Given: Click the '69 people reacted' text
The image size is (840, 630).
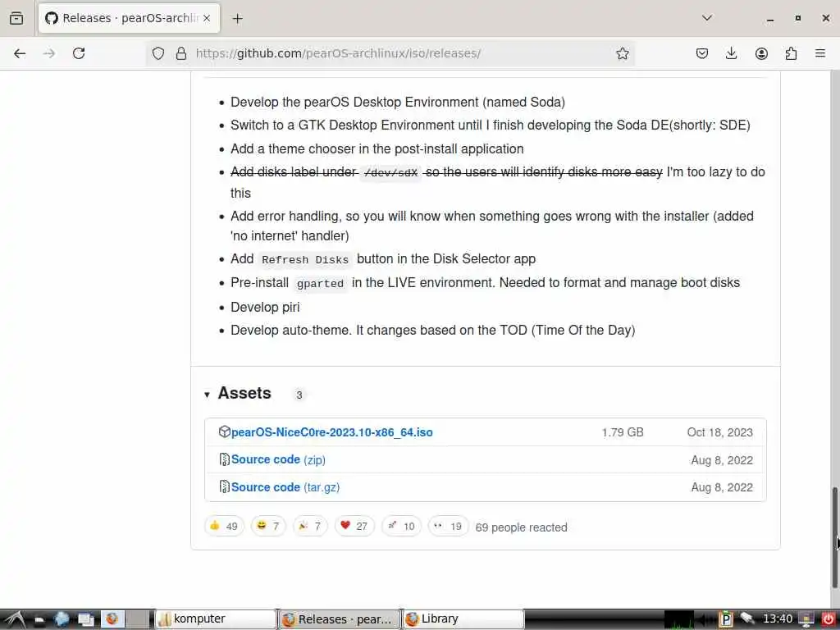Looking at the screenshot, I should 521,527.
